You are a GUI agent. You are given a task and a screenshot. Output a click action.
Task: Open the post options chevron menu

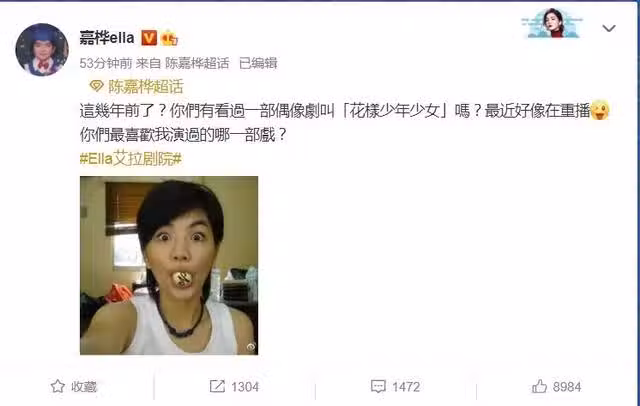(x=609, y=28)
